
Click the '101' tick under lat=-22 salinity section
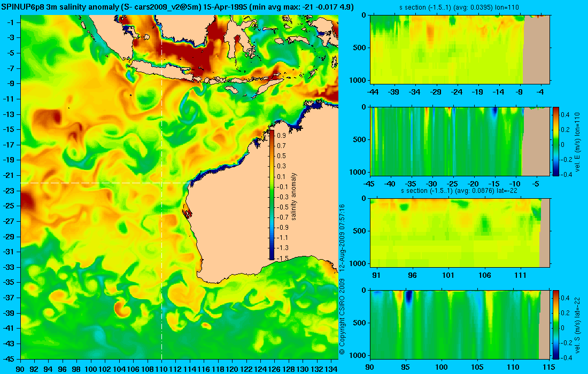coord(448,276)
